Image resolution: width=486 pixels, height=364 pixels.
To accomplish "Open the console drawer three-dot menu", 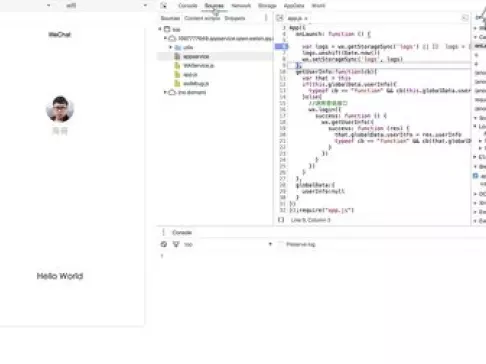I will (x=163, y=232).
